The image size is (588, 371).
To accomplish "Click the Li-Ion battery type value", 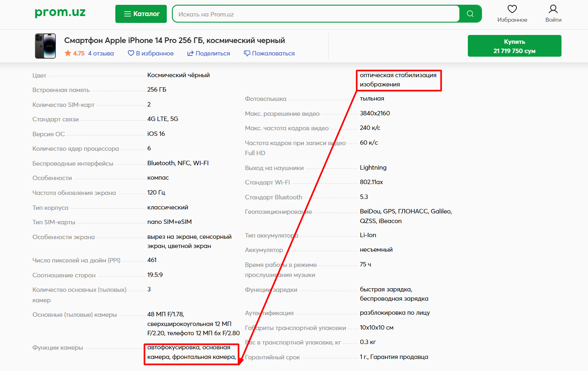I will coord(368,235).
